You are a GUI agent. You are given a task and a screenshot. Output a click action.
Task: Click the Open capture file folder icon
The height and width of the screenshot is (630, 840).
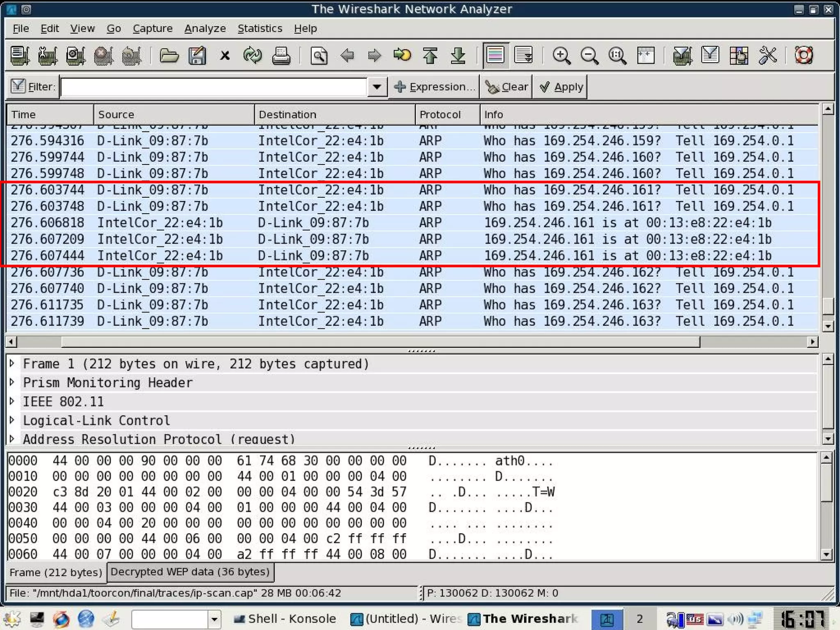169,55
